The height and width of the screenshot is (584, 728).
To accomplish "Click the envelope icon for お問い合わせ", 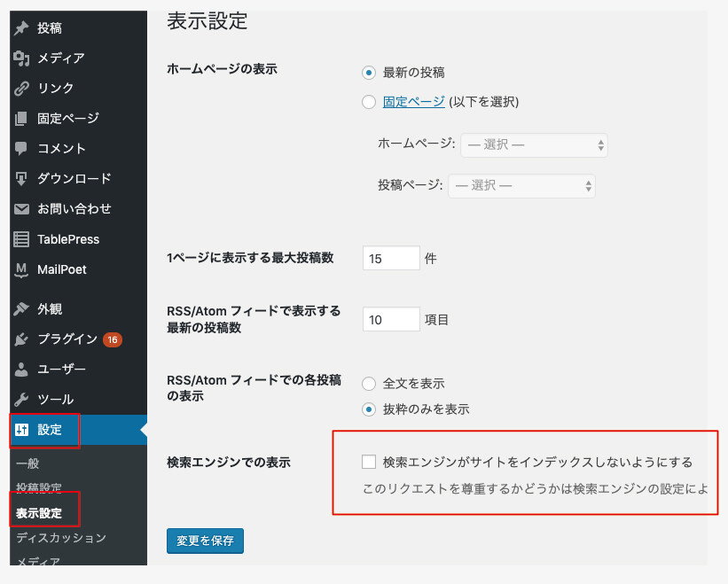I will pos(22,209).
